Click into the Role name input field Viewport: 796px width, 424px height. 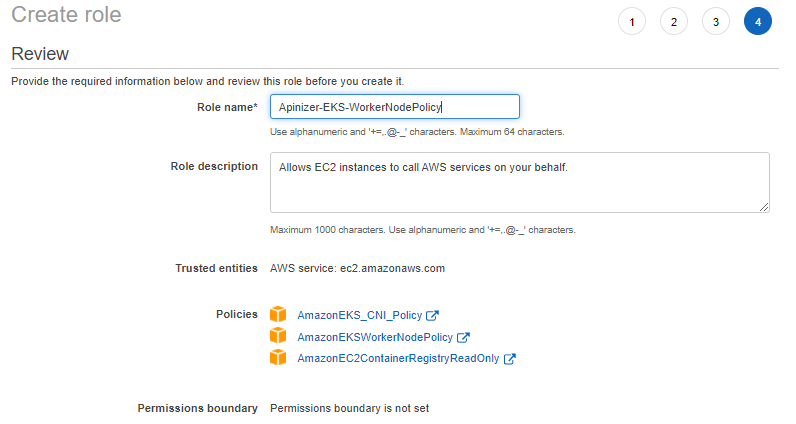pos(394,107)
